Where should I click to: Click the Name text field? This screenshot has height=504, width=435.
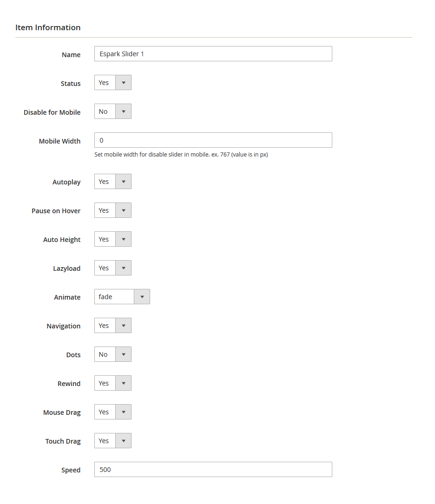click(213, 54)
